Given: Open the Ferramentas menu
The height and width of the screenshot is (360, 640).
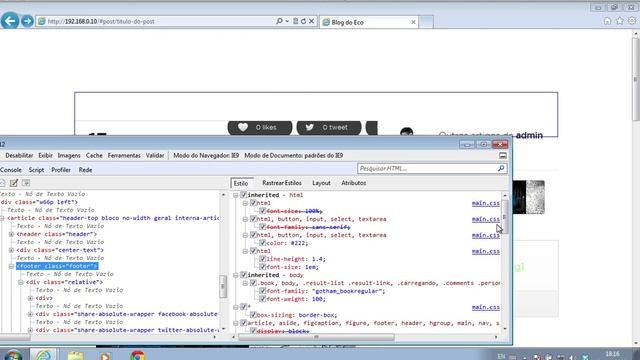Looking at the screenshot, I should pos(124,156).
